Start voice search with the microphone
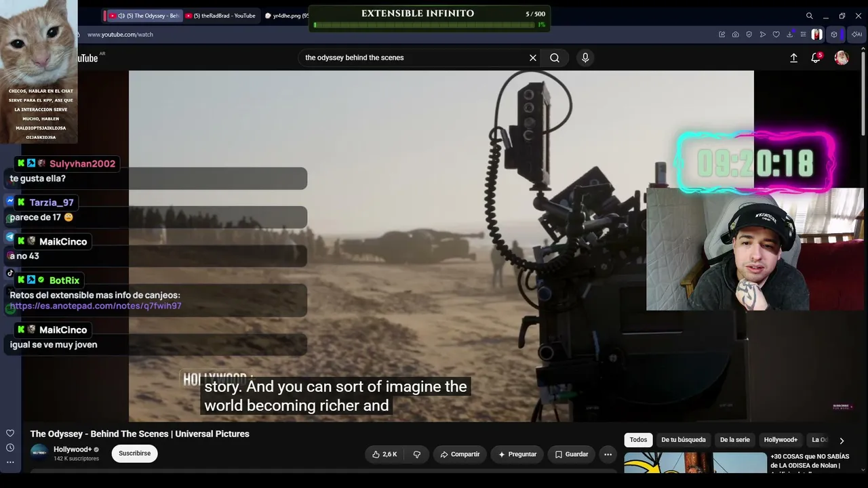868x488 pixels. tap(585, 58)
